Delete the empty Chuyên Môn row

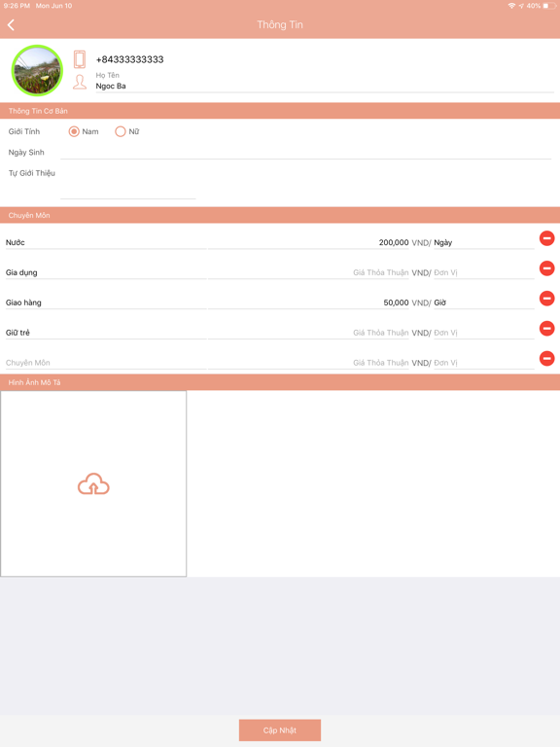coord(546,358)
